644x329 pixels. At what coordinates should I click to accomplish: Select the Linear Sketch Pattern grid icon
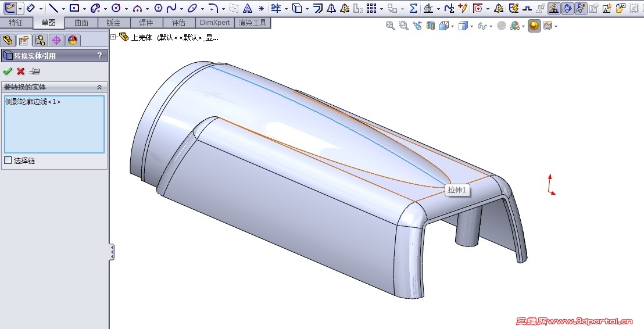tap(371, 8)
